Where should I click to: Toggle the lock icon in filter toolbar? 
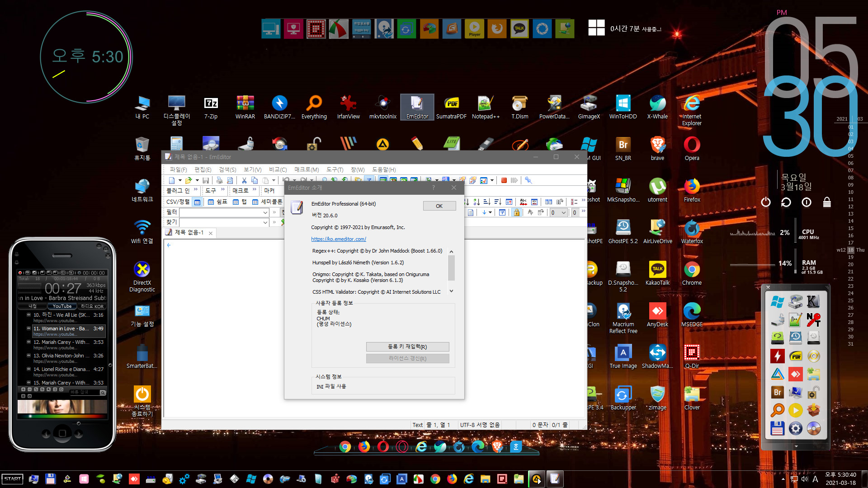[516, 212]
